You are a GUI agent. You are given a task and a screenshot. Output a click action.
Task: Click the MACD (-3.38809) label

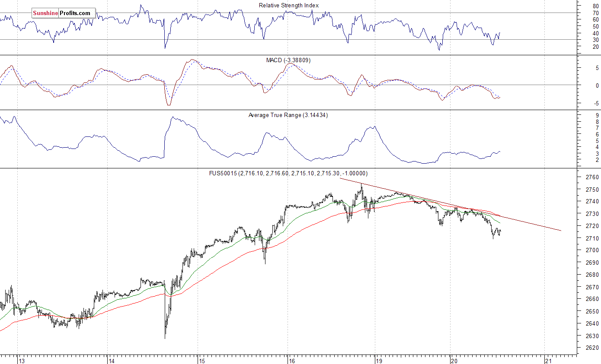coord(288,60)
